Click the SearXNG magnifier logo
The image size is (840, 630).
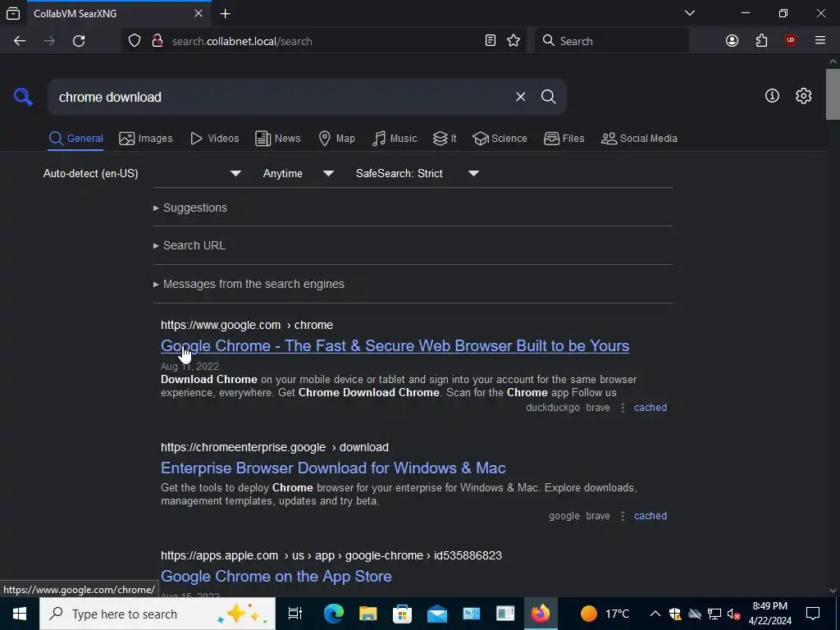[x=23, y=97]
